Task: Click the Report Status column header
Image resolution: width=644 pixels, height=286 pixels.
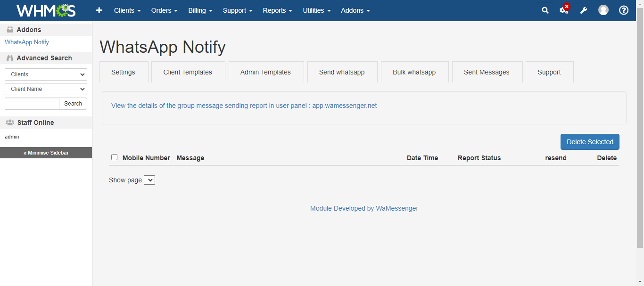Action: coord(479,158)
